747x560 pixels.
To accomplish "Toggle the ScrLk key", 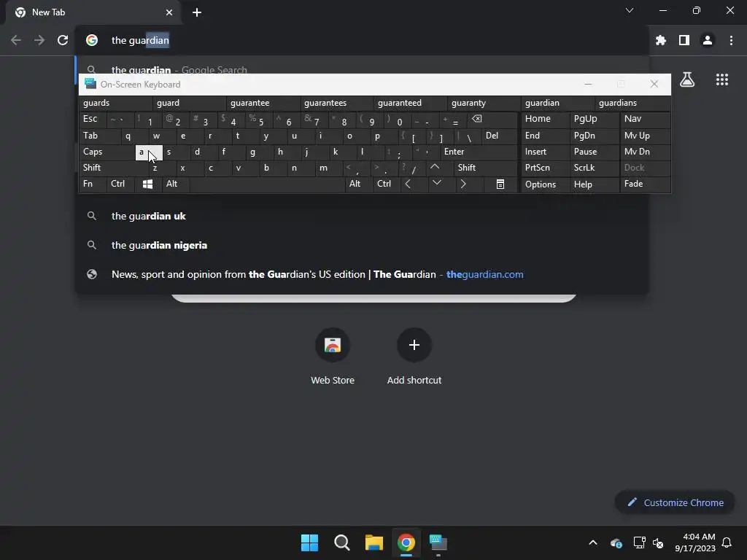I will click(x=595, y=168).
